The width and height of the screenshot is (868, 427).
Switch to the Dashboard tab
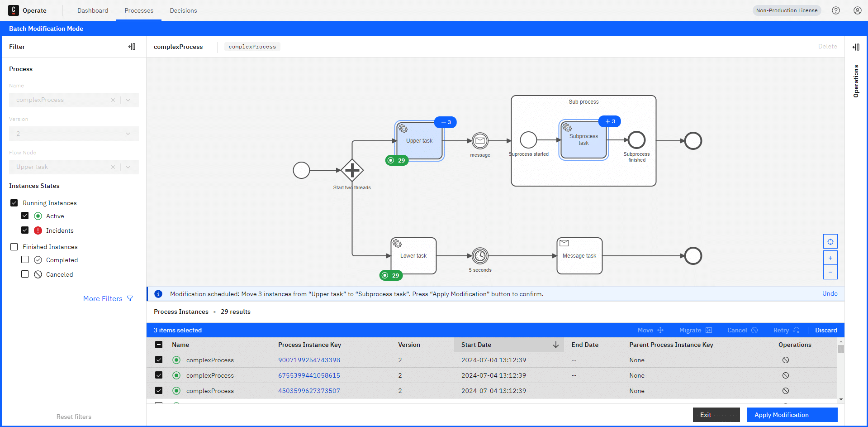click(93, 10)
